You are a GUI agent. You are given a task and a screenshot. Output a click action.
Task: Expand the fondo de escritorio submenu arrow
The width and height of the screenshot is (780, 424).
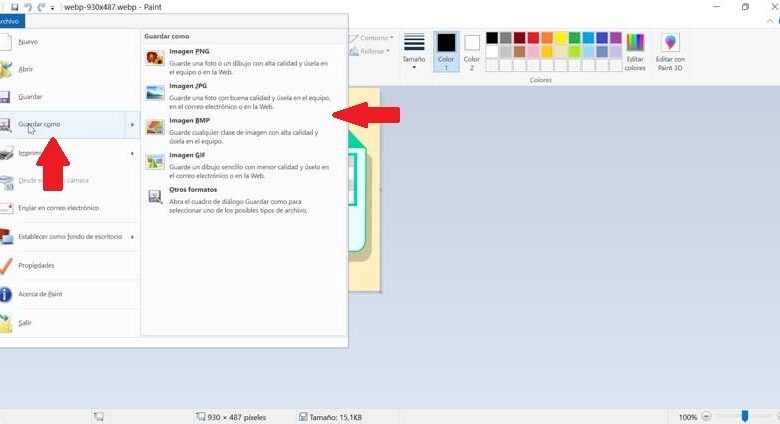coord(132,237)
